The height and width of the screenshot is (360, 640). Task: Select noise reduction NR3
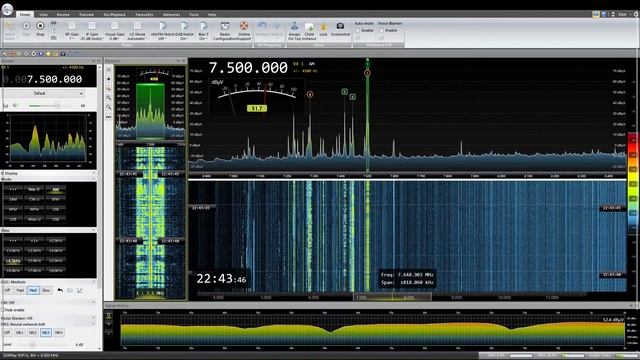46,333
